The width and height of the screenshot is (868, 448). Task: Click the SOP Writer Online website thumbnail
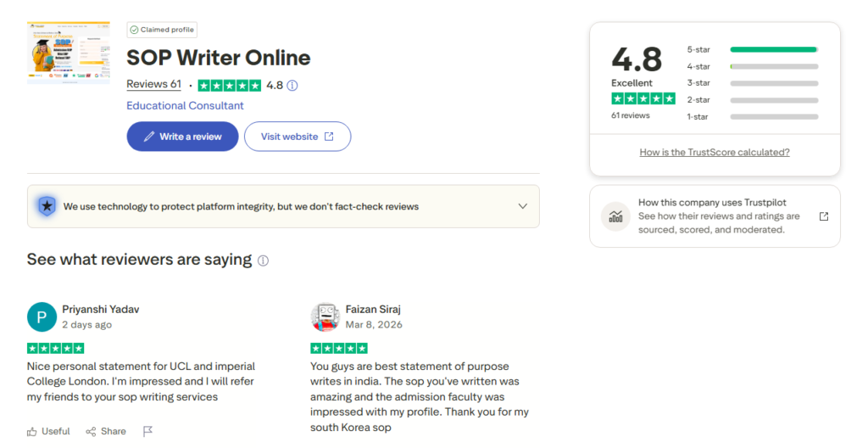[x=68, y=53]
